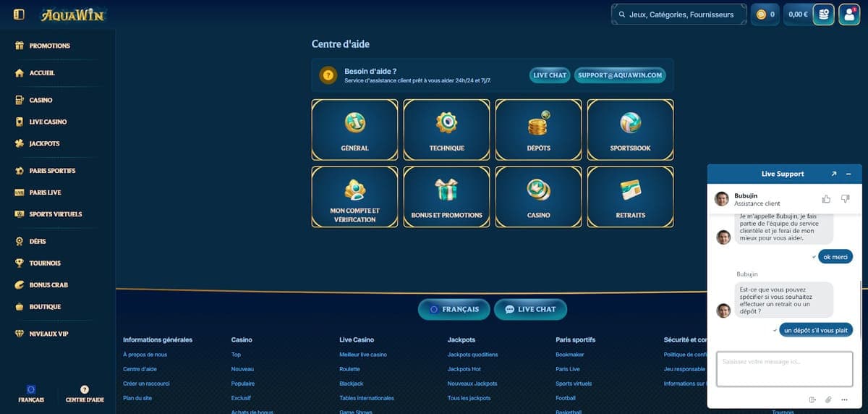868x414 pixels.
Task: Click the Retraits help category tile
Action: pos(630,197)
